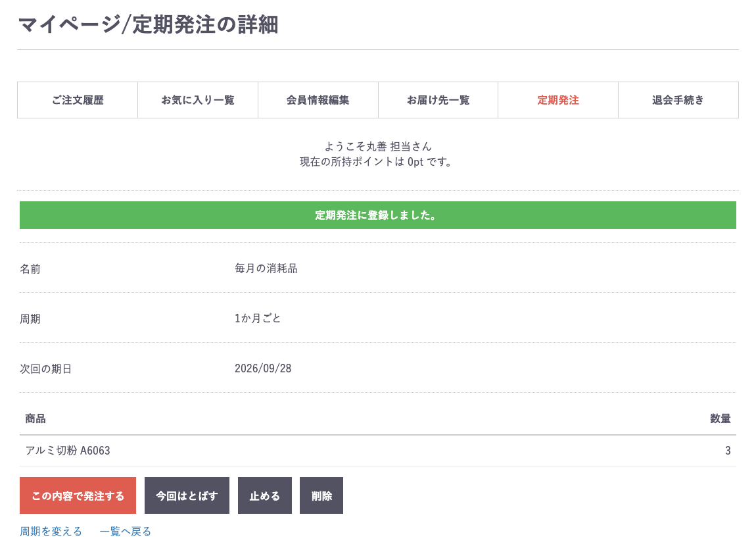Click the date 2026/09/28
The width and height of the screenshot is (756, 550).
(x=263, y=368)
